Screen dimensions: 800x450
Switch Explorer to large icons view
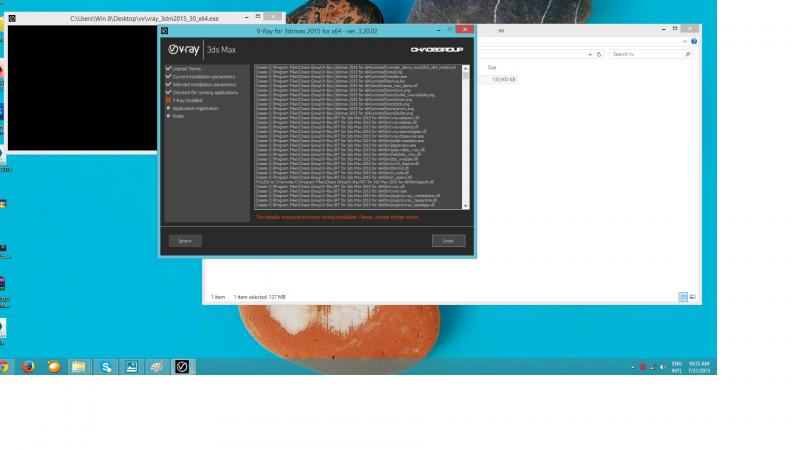coord(692,297)
